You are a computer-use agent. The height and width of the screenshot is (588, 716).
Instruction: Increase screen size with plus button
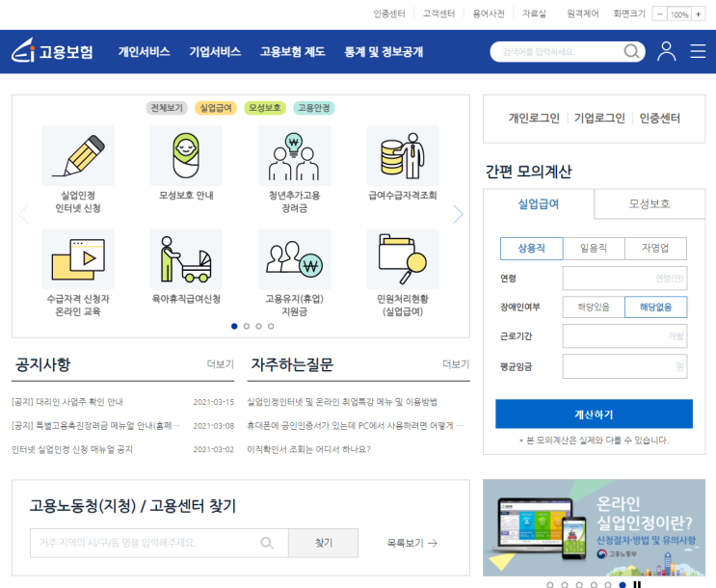click(x=699, y=14)
